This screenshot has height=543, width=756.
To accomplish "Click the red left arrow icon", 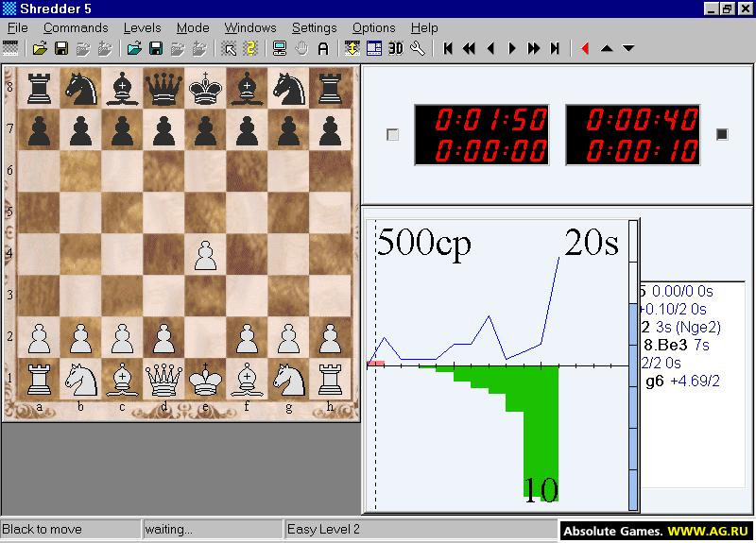I will (x=585, y=48).
